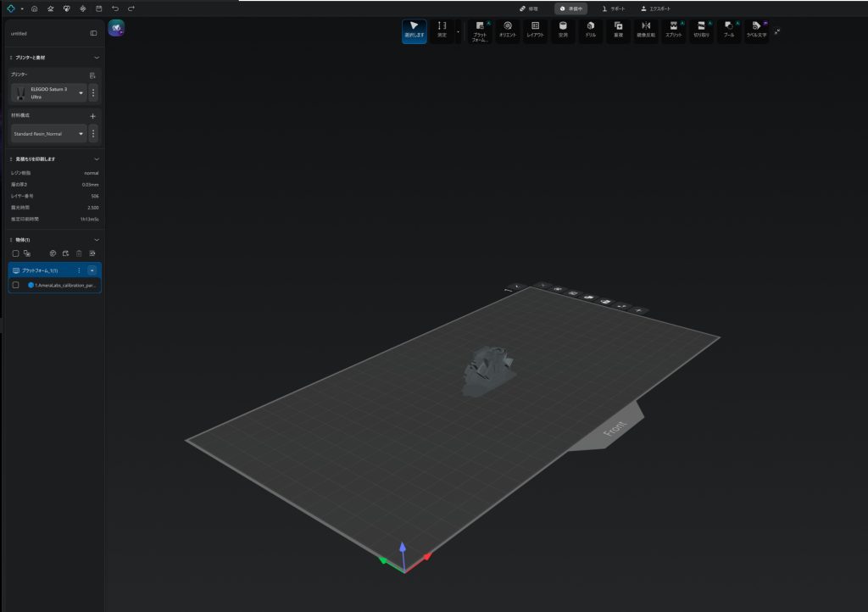Click the plus button beside 材料構成
The image size is (868, 612).
coord(92,115)
